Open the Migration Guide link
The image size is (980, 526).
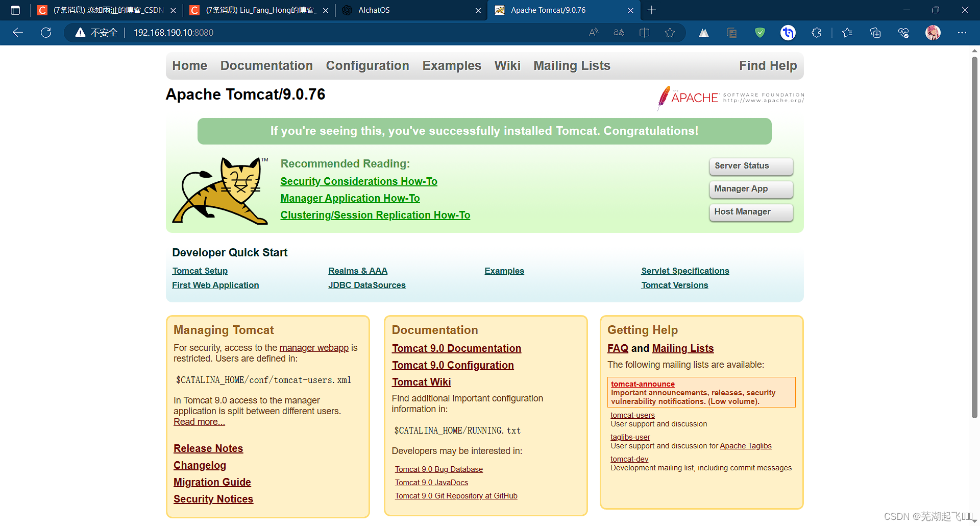[x=212, y=482]
